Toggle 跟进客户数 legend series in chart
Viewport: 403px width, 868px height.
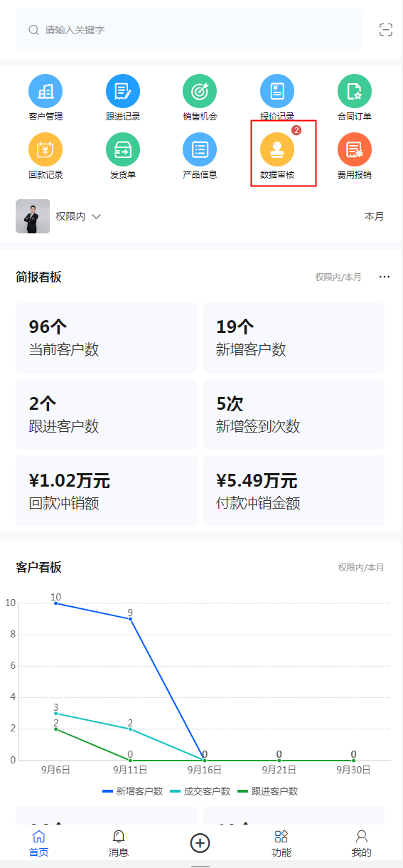[268, 791]
